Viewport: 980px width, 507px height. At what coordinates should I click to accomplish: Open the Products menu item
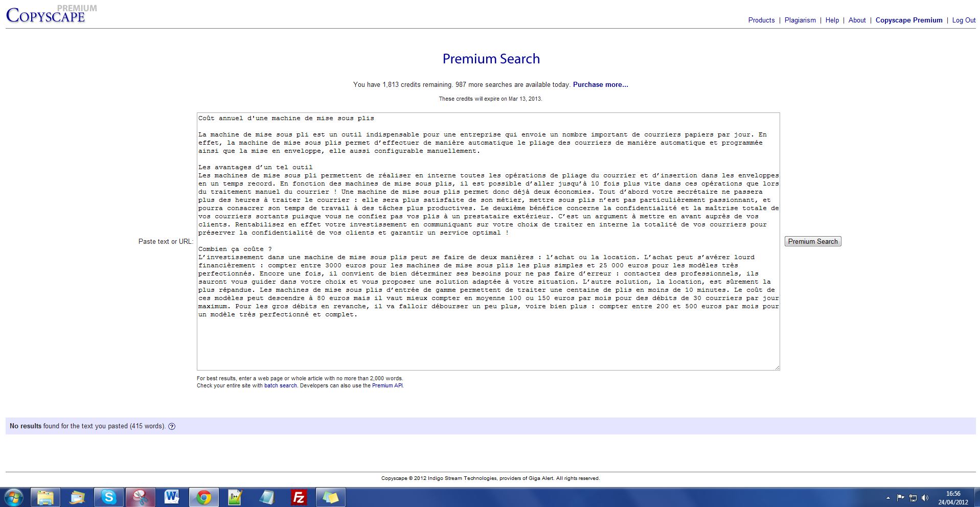tap(761, 20)
